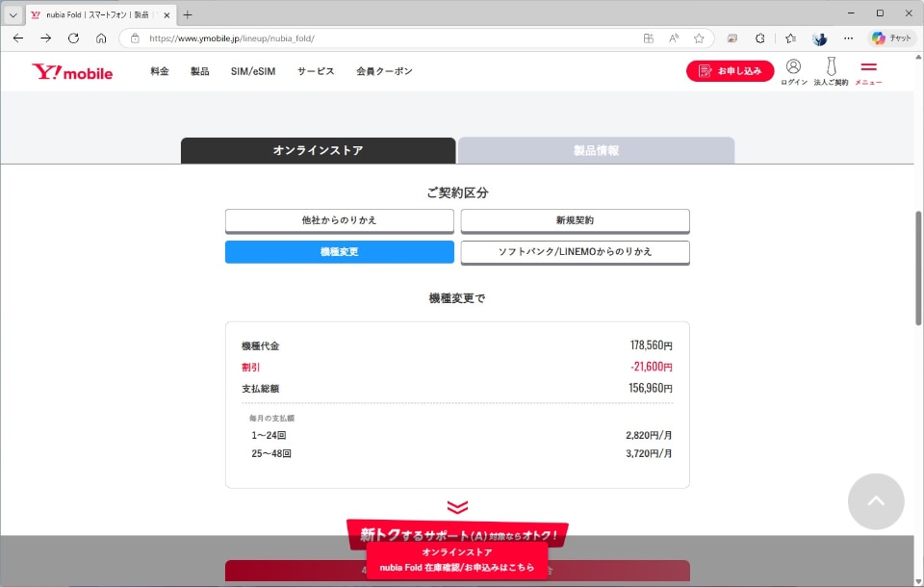Add page to favorites with star icon

[x=699, y=38]
